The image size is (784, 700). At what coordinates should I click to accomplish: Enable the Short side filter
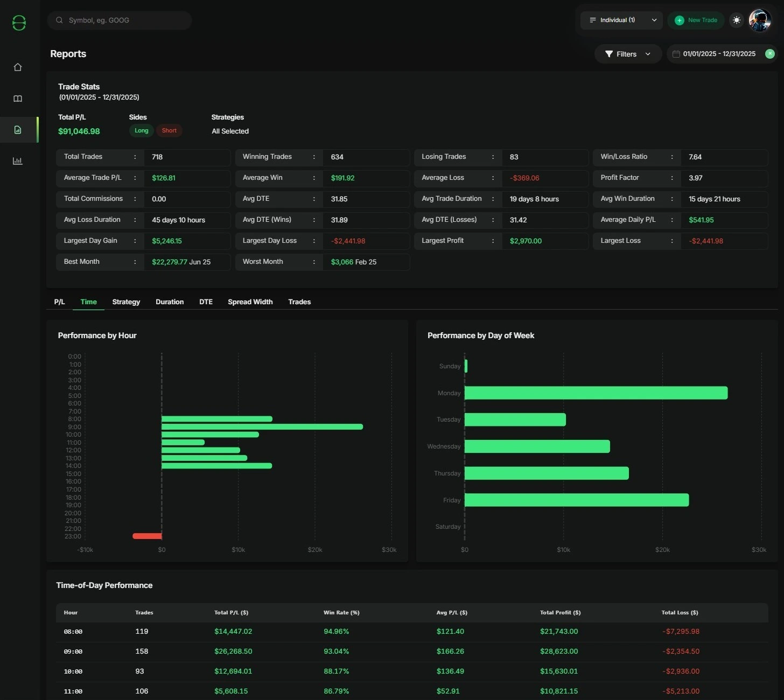[169, 130]
